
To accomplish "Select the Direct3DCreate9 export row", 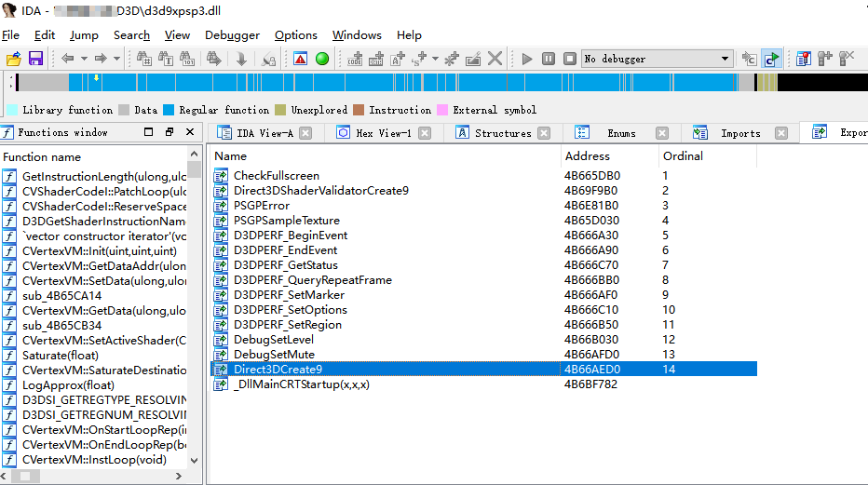I will click(484, 370).
